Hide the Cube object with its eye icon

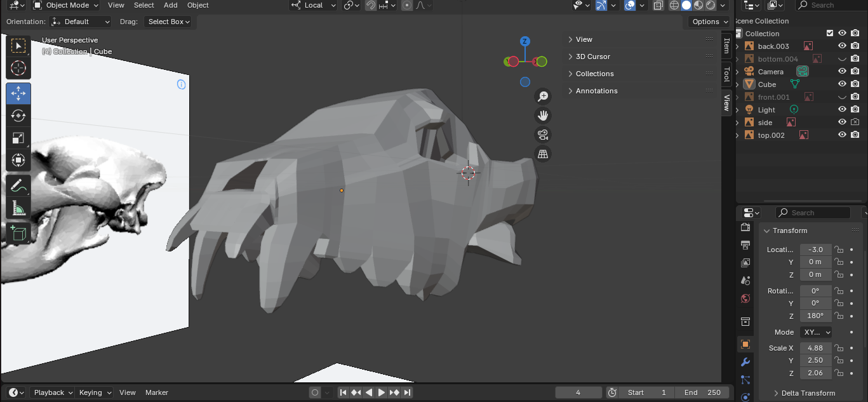pyautogui.click(x=841, y=84)
